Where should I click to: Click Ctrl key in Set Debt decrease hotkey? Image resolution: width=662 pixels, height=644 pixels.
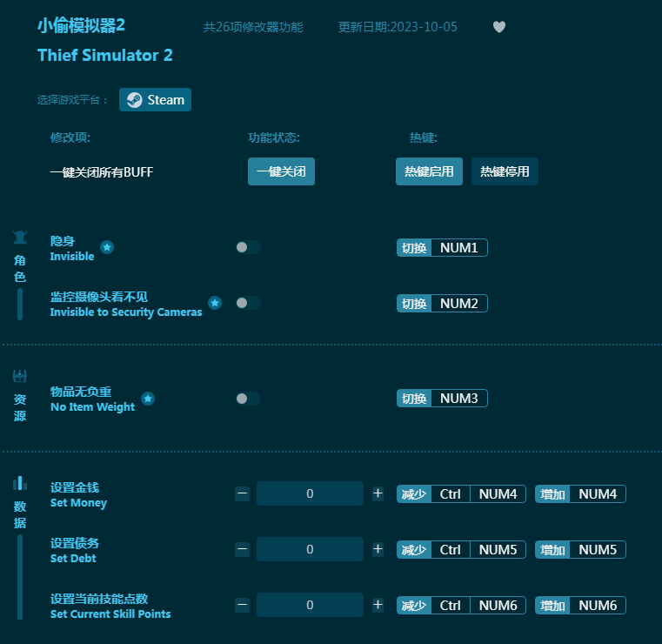point(450,550)
